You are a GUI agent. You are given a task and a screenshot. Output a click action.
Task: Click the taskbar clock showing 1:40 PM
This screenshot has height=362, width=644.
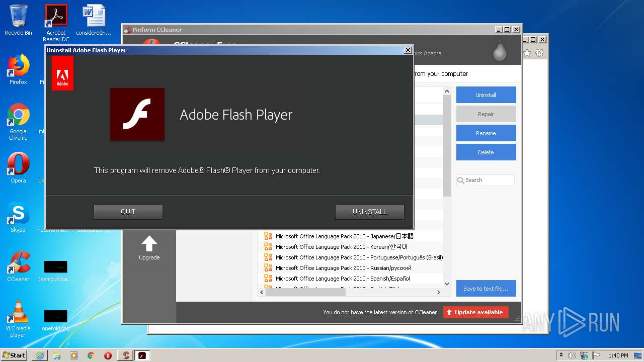tap(618, 355)
